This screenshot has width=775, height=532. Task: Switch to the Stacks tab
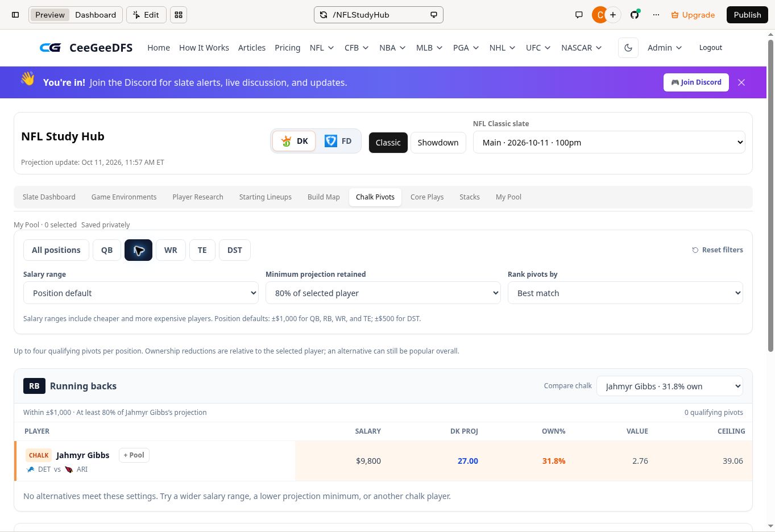(470, 197)
